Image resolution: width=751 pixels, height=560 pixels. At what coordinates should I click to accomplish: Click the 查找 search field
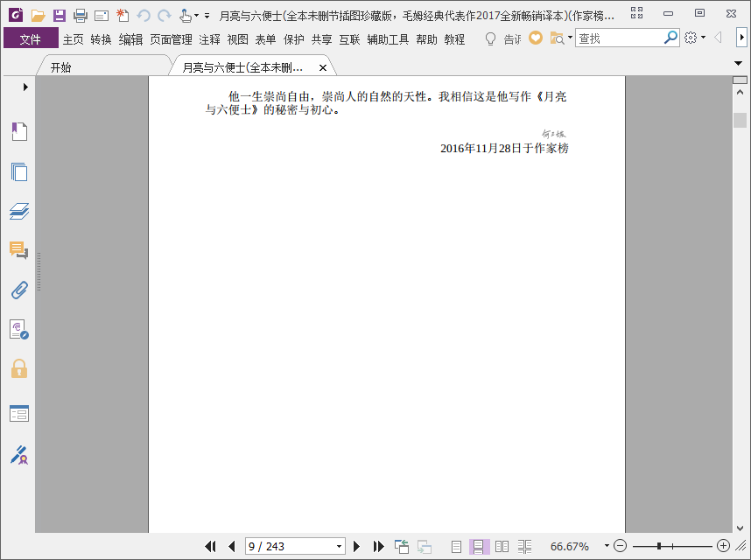coord(619,38)
